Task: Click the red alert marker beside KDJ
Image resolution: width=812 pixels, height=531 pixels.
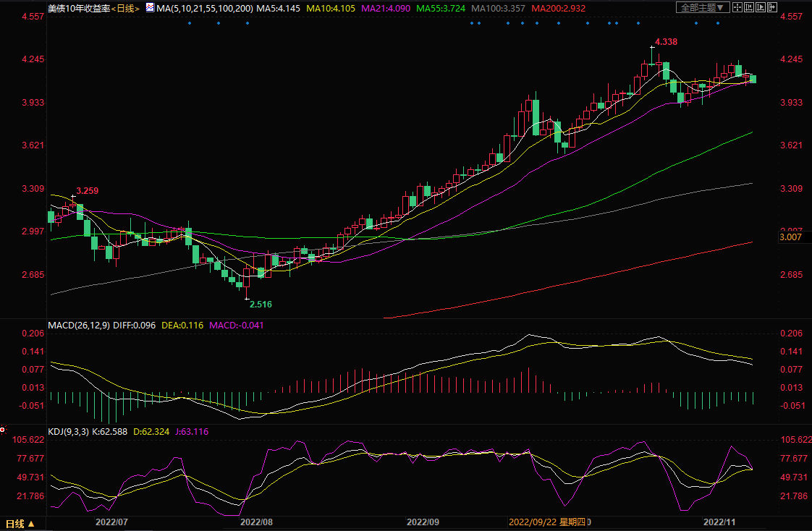Action: (x=3, y=430)
